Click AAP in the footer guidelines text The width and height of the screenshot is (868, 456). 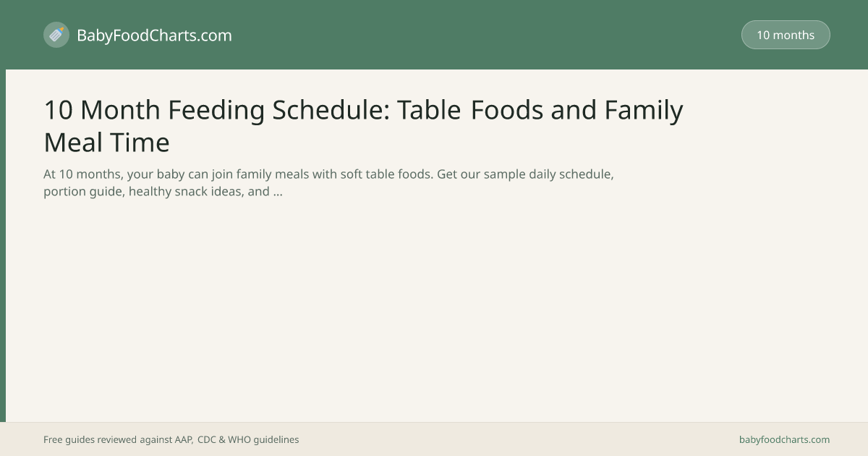[x=184, y=439]
